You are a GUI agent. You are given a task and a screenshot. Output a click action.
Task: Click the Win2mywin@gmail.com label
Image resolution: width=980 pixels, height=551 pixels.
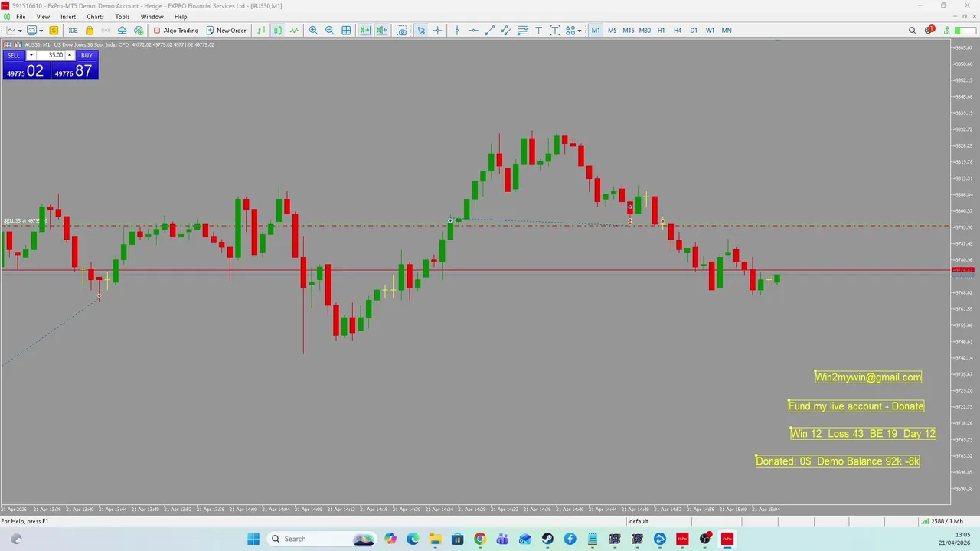click(x=868, y=377)
